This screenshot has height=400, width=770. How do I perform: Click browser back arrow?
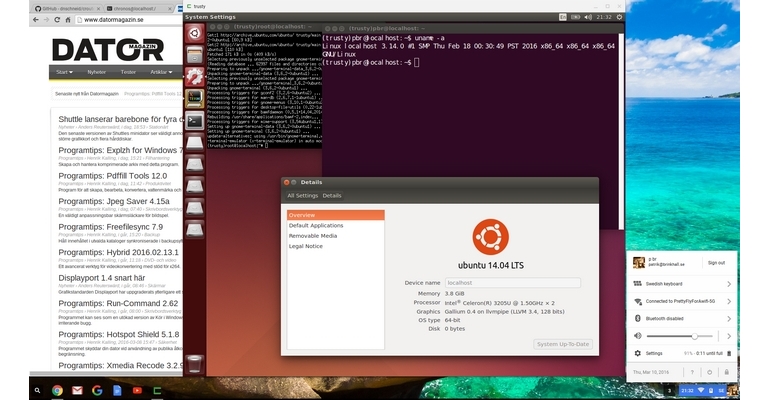pyautogui.click(x=35, y=20)
